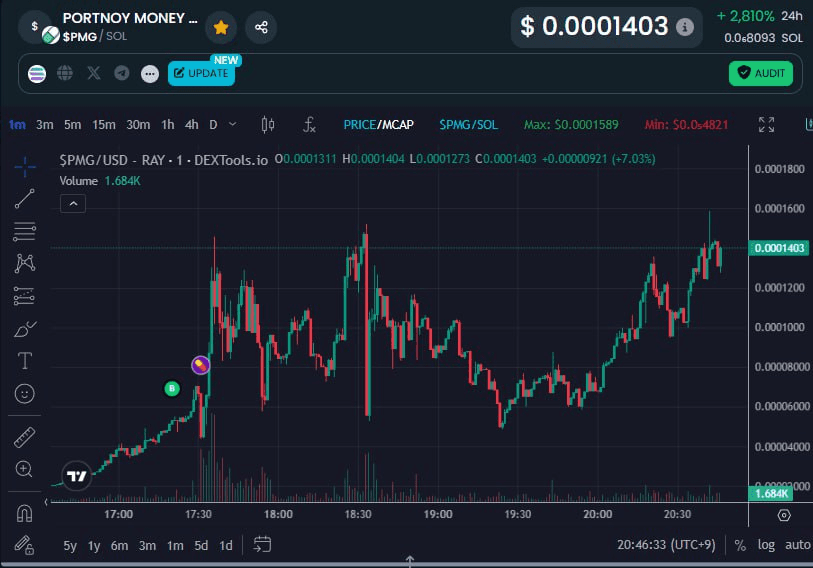Open the emoji icons tool

24,393
